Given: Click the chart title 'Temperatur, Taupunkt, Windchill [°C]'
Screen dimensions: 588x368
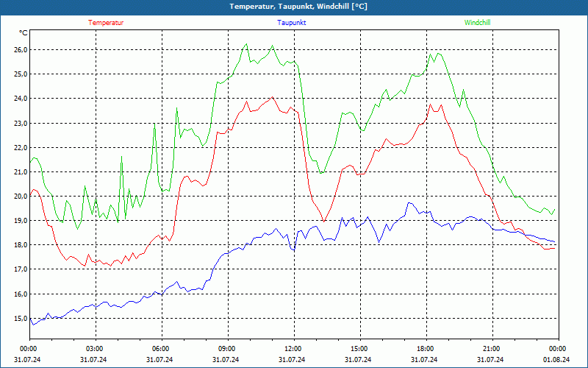Looking at the screenshot, I should pos(298,7).
